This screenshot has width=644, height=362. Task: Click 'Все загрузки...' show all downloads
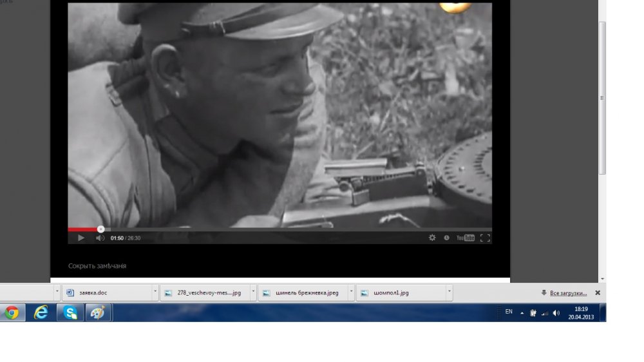point(568,292)
